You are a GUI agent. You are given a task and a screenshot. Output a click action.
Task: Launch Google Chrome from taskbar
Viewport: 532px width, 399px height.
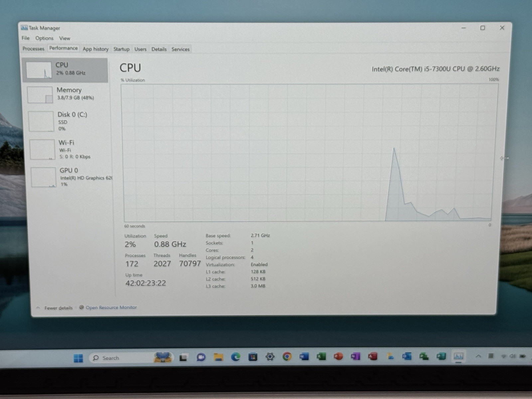287,357
